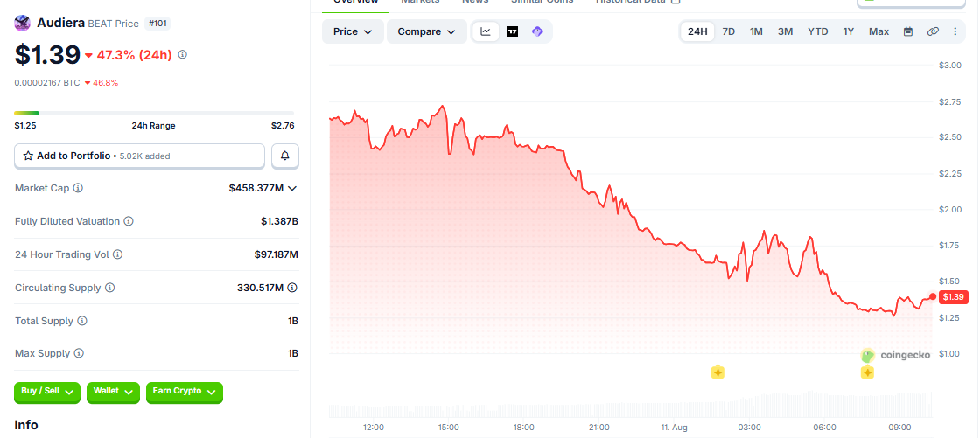Screen dimensions: 980x438
Task: Click the 24h Range label
Action: (154, 126)
